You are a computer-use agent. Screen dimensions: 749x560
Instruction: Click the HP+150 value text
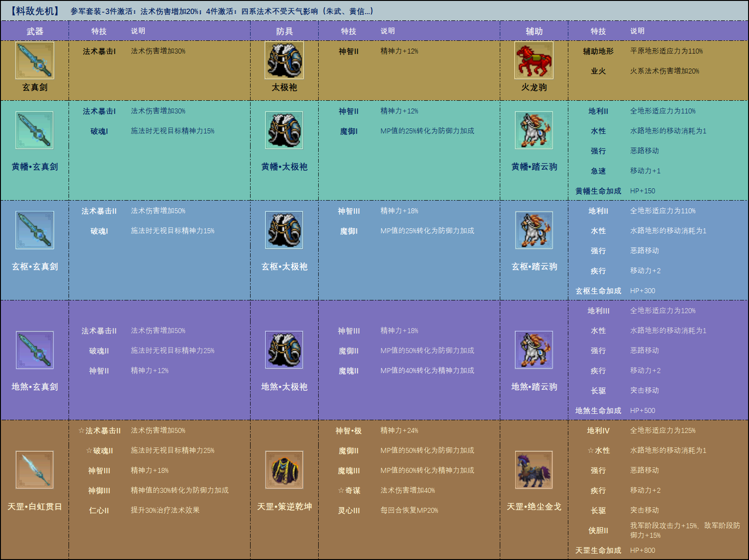tap(643, 191)
